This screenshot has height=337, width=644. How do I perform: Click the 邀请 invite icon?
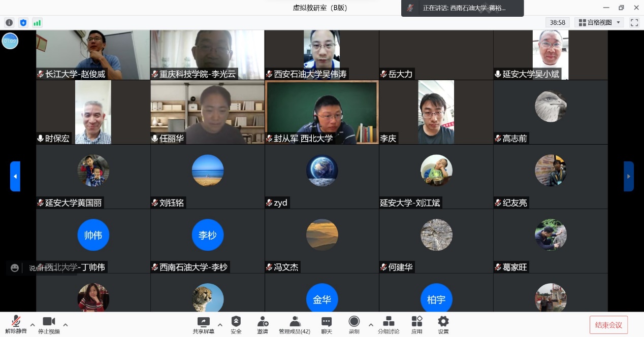coord(263,324)
